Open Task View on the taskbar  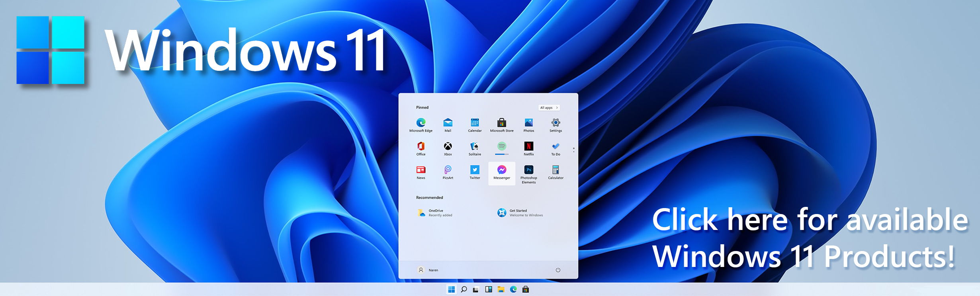(476, 290)
